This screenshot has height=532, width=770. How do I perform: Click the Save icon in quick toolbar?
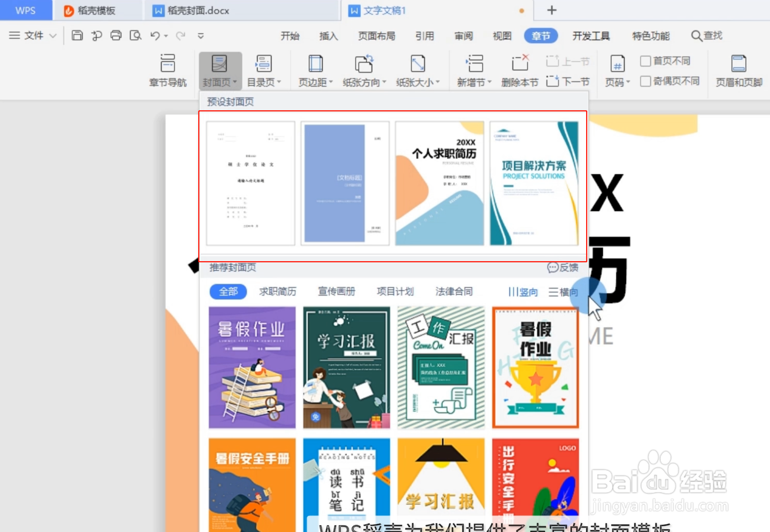[x=77, y=36]
